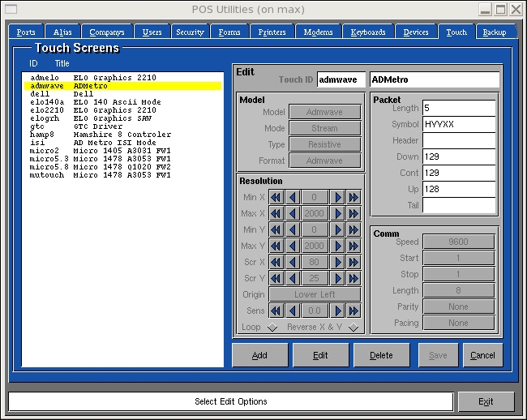This screenshot has width=527, height=420.
Task: Jump Min X to minimum with double-left arrow
Action: tap(276, 197)
